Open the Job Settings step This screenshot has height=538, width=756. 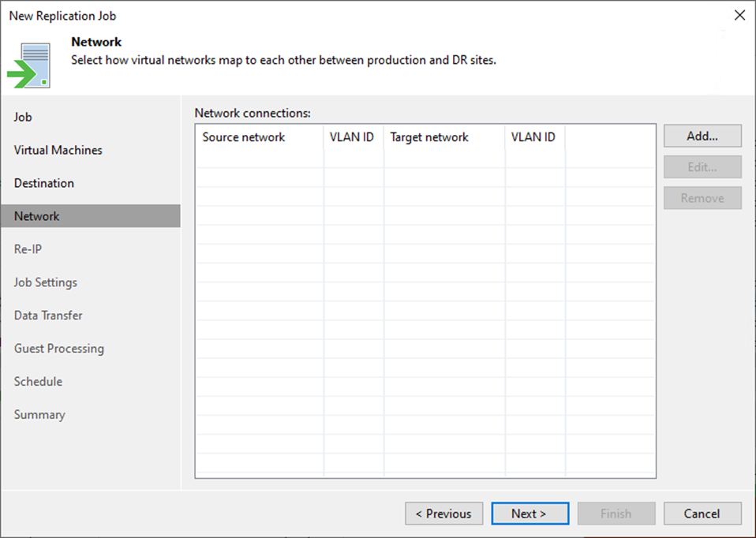click(46, 282)
